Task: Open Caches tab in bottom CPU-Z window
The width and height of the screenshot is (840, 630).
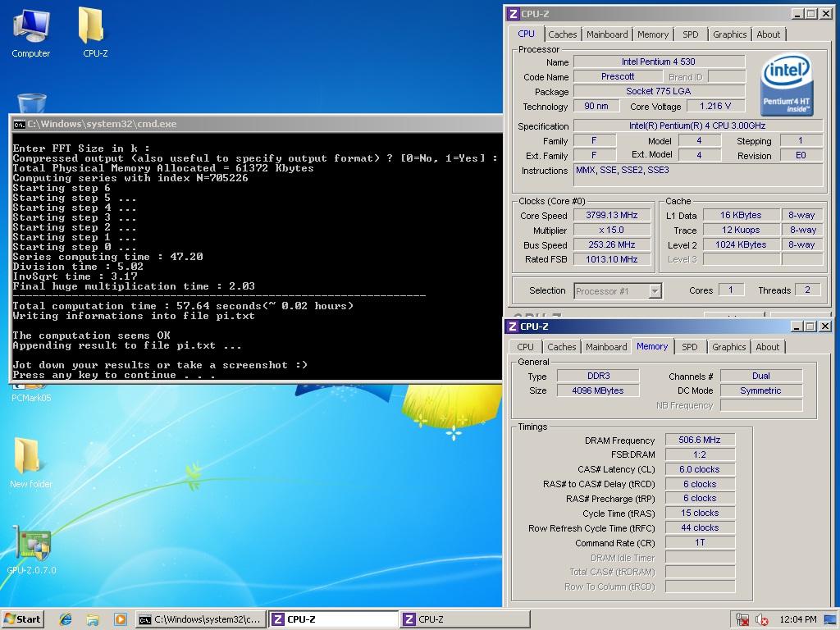Action: [561, 347]
